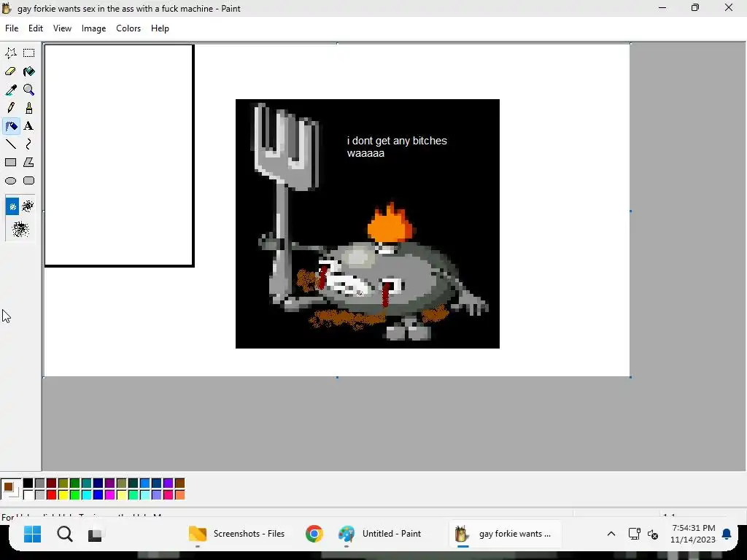
Task: Select the Ellipse shape tool
Action: pyautogui.click(x=10, y=181)
